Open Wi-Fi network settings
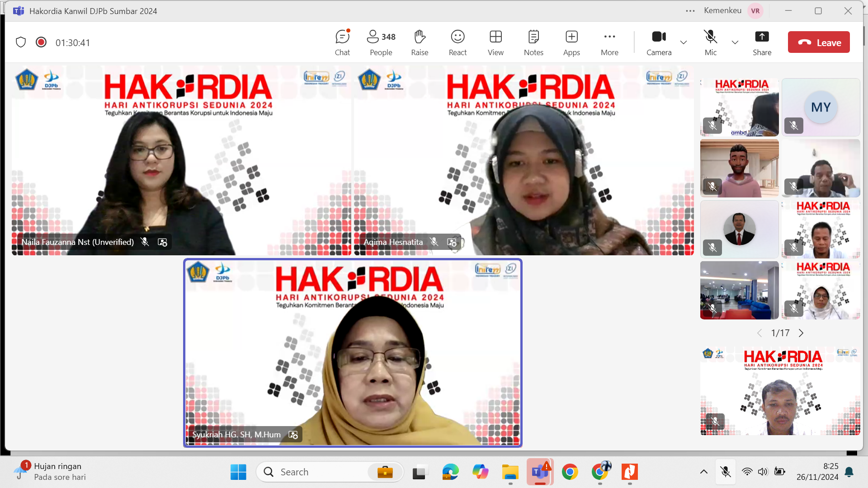The height and width of the screenshot is (488, 868). click(747, 472)
